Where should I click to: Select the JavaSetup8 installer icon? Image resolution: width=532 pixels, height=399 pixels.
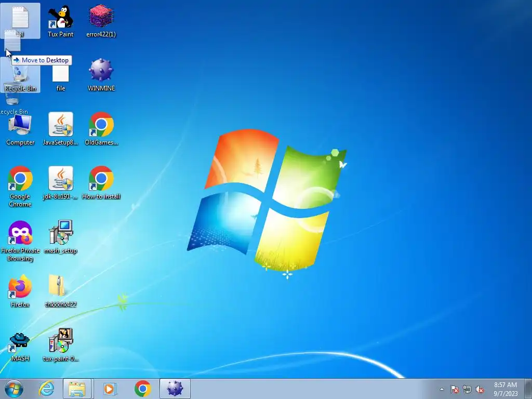click(60, 129)
